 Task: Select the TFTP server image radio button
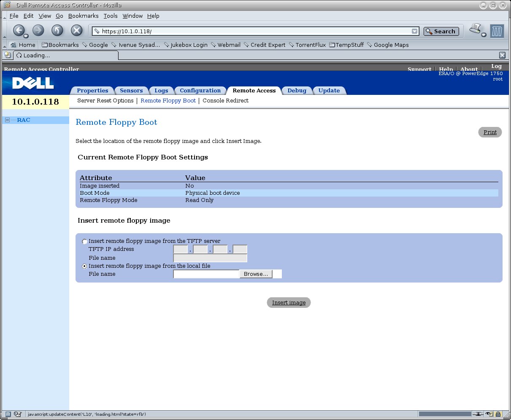(85, 242)
